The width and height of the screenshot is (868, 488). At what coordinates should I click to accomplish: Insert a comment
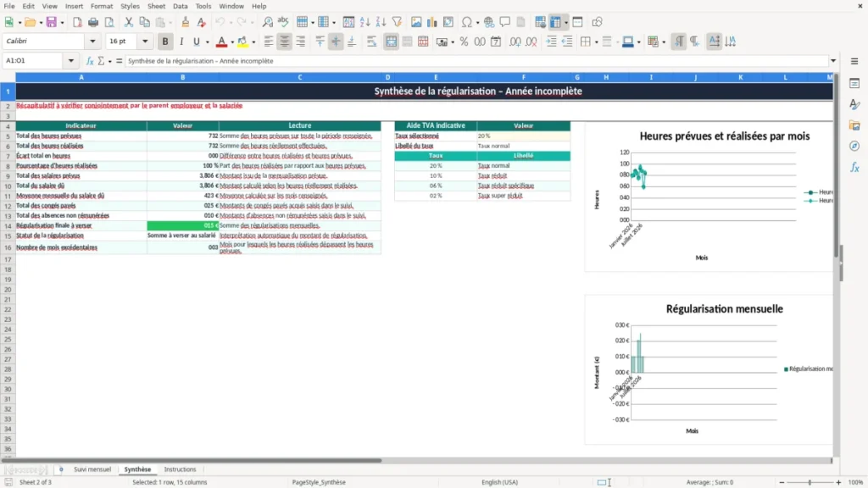(x=505, y=22)
